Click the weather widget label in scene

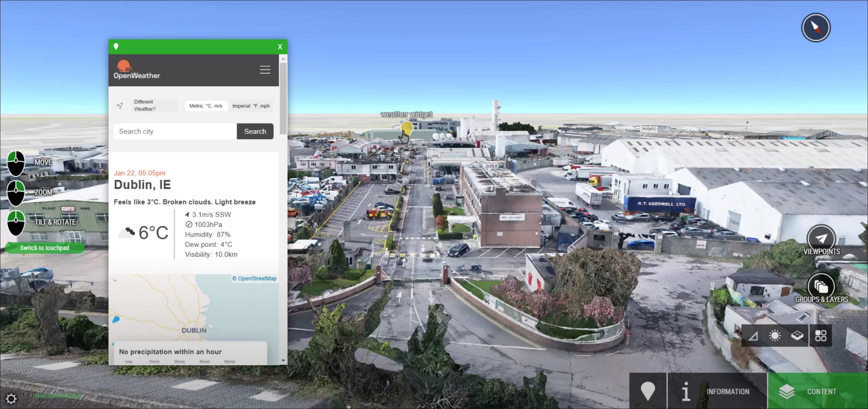pos(406,115)
